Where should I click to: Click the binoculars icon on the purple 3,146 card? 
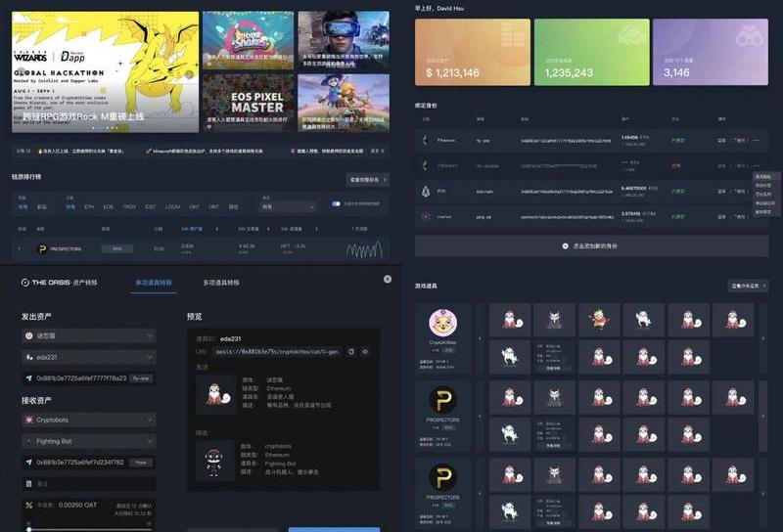pos(749,38)
